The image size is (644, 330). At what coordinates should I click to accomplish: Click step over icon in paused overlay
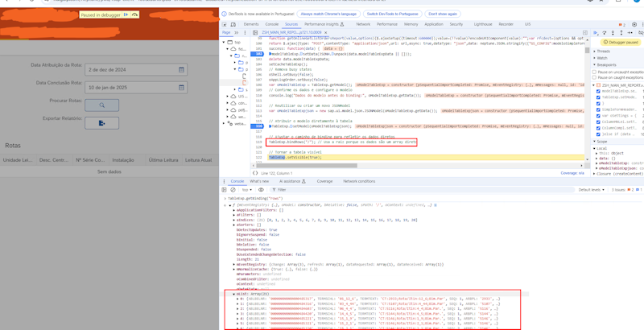click(x=135, y=14)
